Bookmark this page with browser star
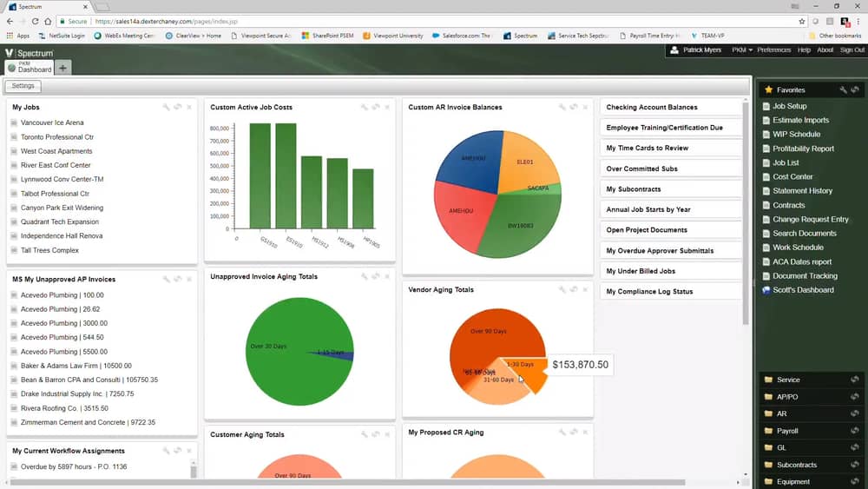 tap(801, 21)
